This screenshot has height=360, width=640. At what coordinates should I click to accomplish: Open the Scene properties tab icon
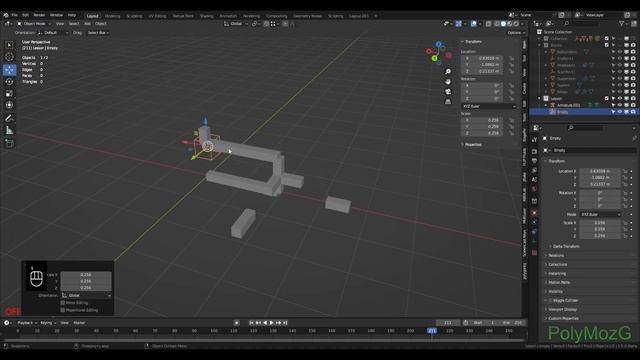pos(534,180)
